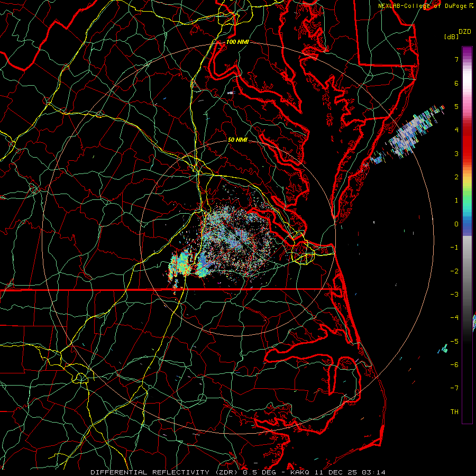Viewport: 476px width, 476px height.
Task: Click the 1 value on the color scale
Action: (456, 200)
